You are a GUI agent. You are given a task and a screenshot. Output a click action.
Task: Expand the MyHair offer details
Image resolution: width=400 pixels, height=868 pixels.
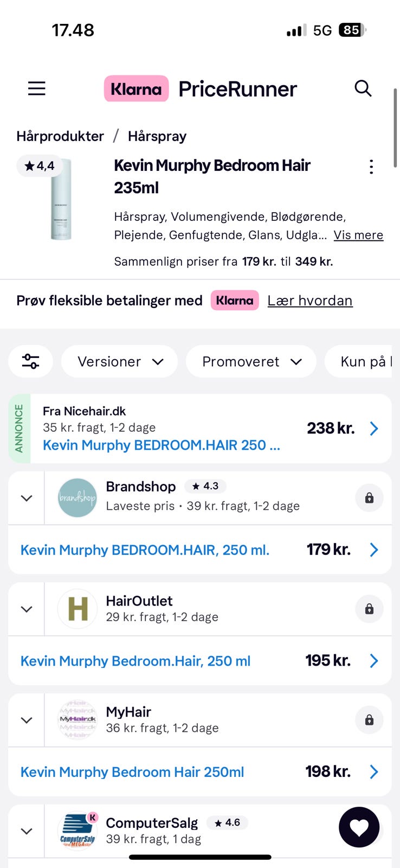(x=27, y=720)
